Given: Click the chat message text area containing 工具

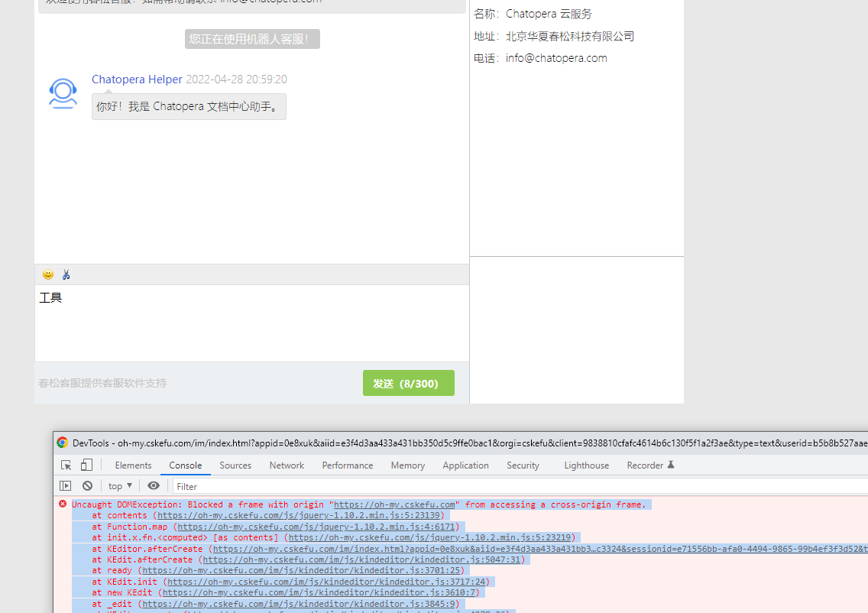Looking at the screenshot, I should (252, 321).
